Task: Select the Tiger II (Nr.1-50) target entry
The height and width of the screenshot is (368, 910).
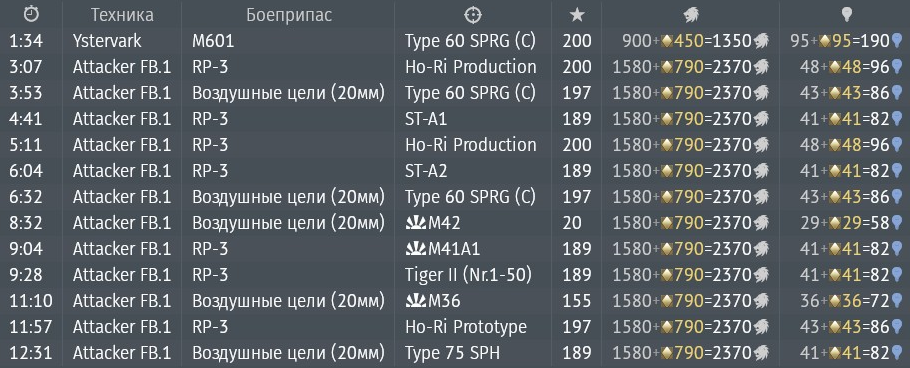Action: tap(468, 275)
